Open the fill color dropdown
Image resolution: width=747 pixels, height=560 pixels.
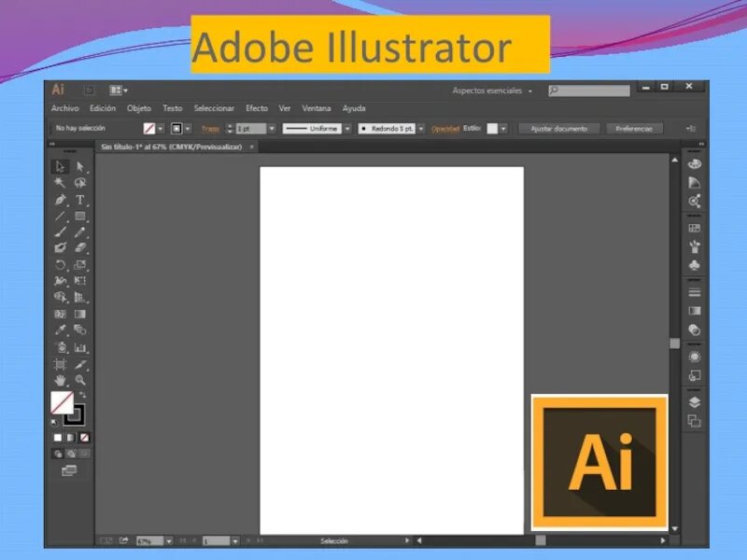161,129
